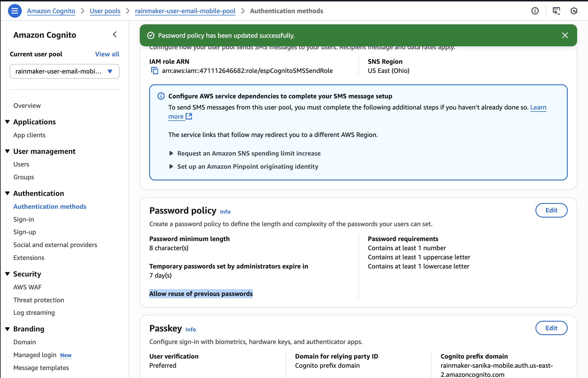Copy IAM role ARN using copy icon

click(x=155, y=71)
